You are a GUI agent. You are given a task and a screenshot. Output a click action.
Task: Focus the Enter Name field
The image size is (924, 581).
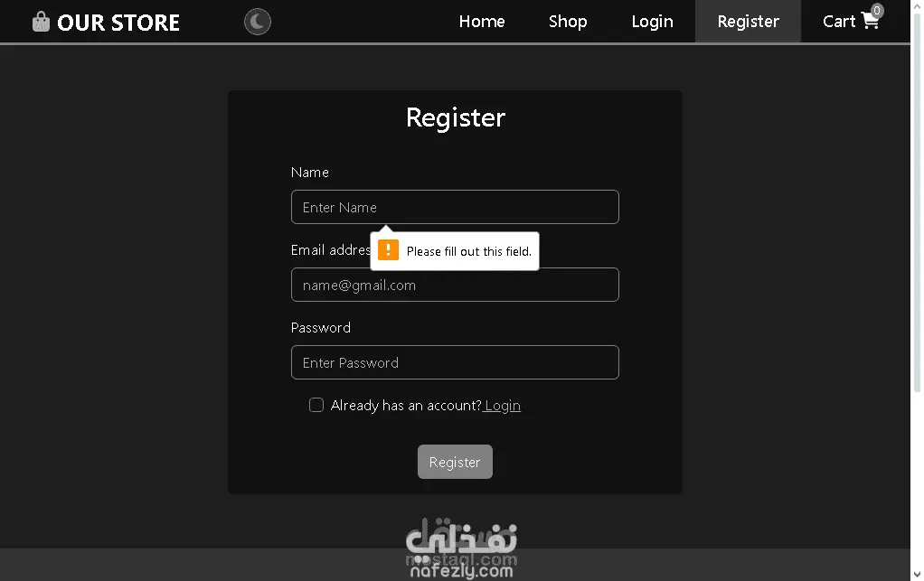455,207
